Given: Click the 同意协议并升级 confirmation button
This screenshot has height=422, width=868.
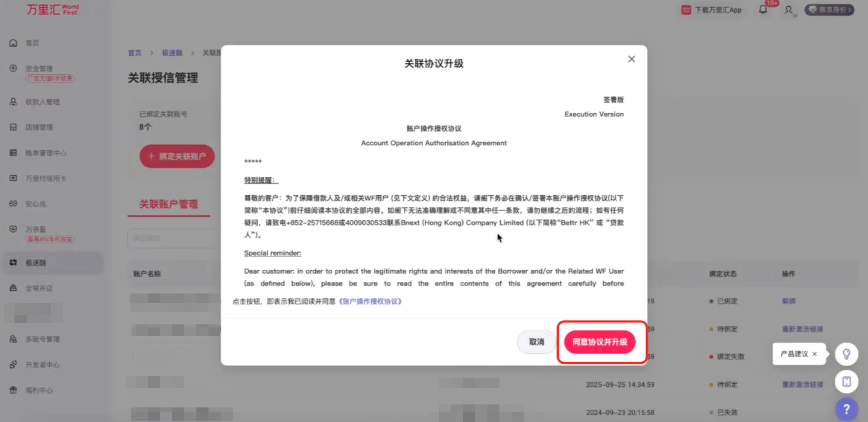Looking at the screenshot, I should click(599, 342).
